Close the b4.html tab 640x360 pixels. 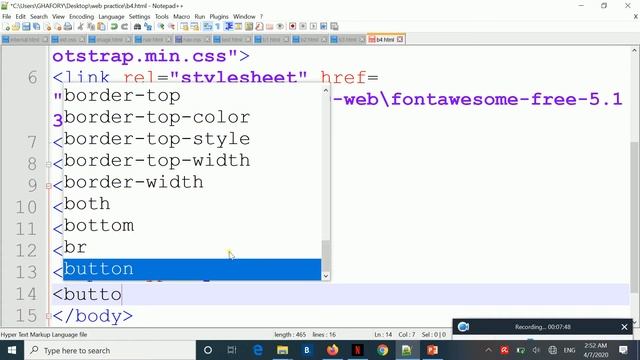click(x=400, y=39)
